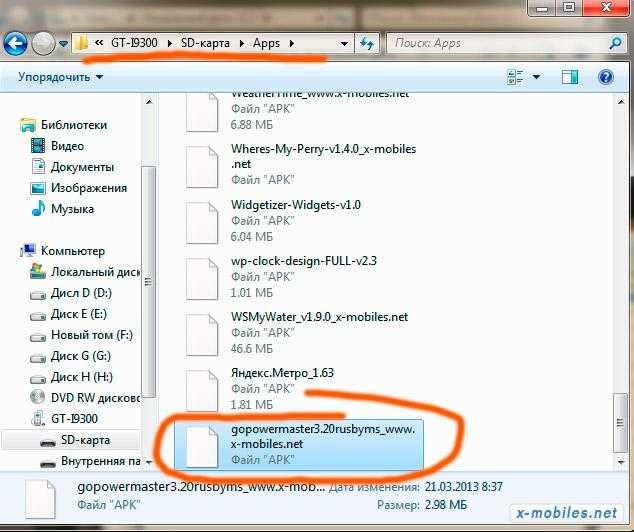Click the WSMyWater file icon
The height and width of the screenshot is (532, 634).
coord(202,335)
